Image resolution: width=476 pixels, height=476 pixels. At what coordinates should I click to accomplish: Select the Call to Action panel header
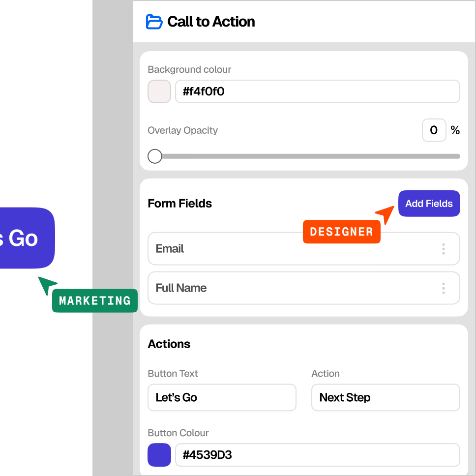211,21
